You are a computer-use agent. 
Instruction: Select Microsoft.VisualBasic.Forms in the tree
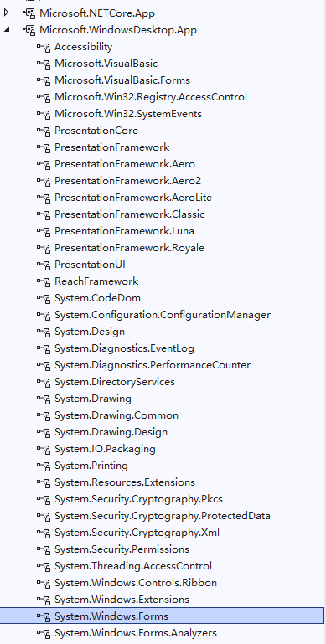pos(122,80)
